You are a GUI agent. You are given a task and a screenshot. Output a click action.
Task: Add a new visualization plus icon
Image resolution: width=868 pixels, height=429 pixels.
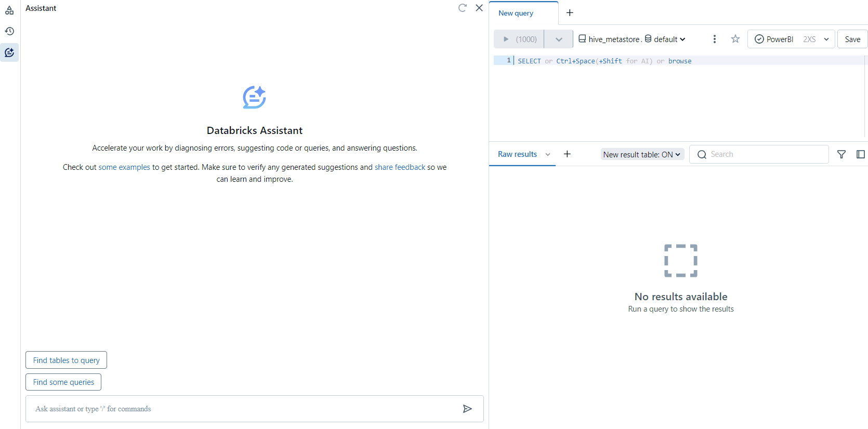567,154
